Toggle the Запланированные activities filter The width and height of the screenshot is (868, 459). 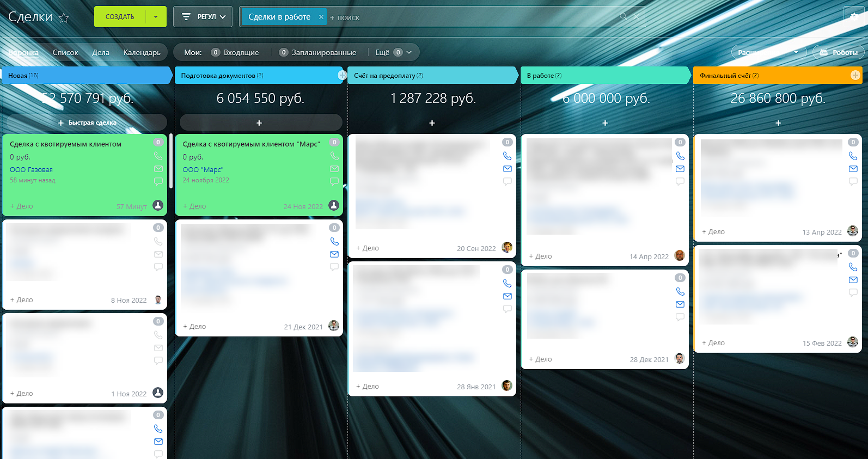pyautogui.click(x=317, y=52)
